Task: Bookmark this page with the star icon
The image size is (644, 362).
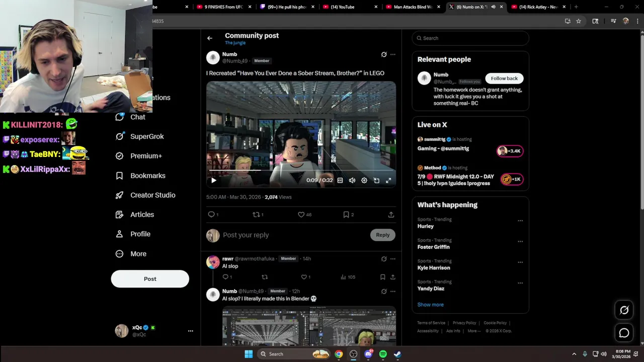Action: point(579,21)
